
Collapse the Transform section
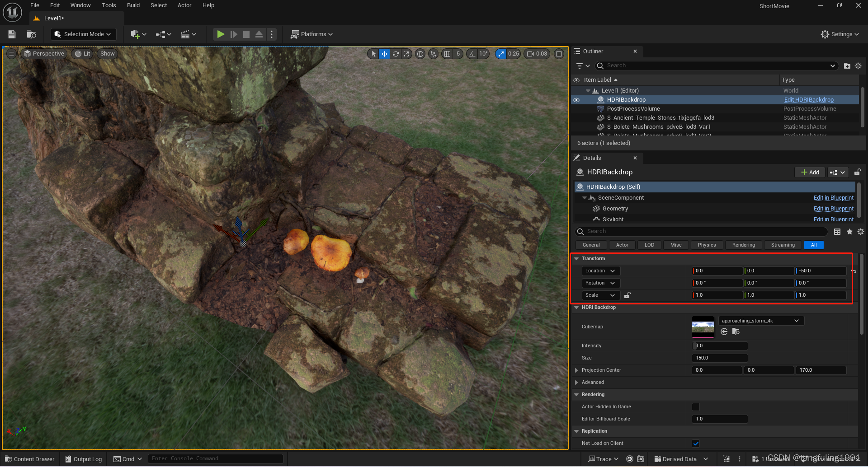576,259
